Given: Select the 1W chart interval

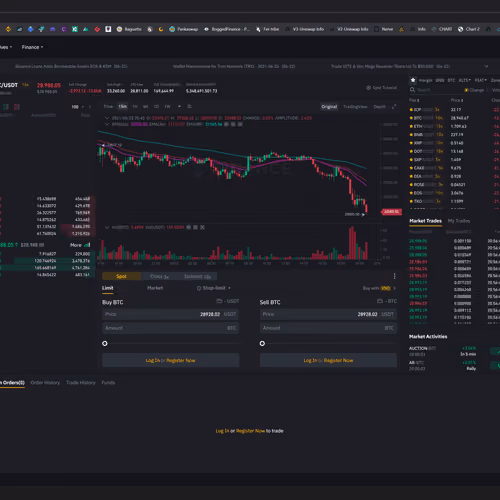Looking at the screenshot, I should click(168, 107).
